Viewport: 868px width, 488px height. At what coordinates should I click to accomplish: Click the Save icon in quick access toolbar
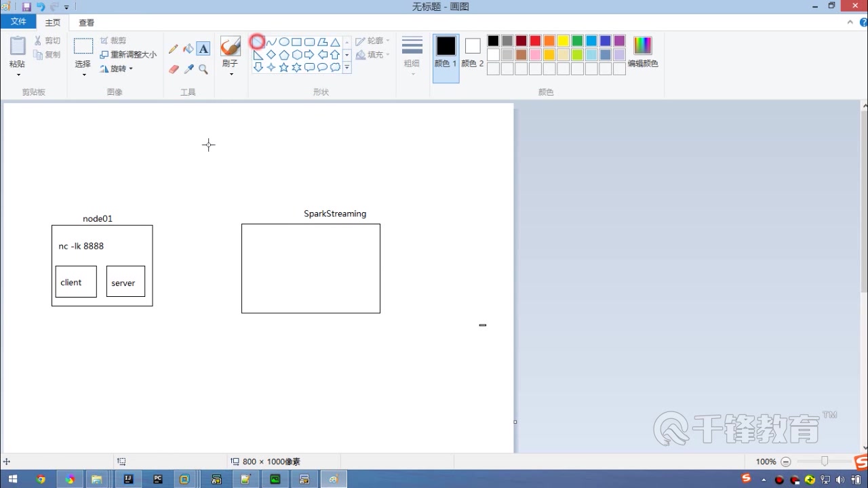click(27, 7)
